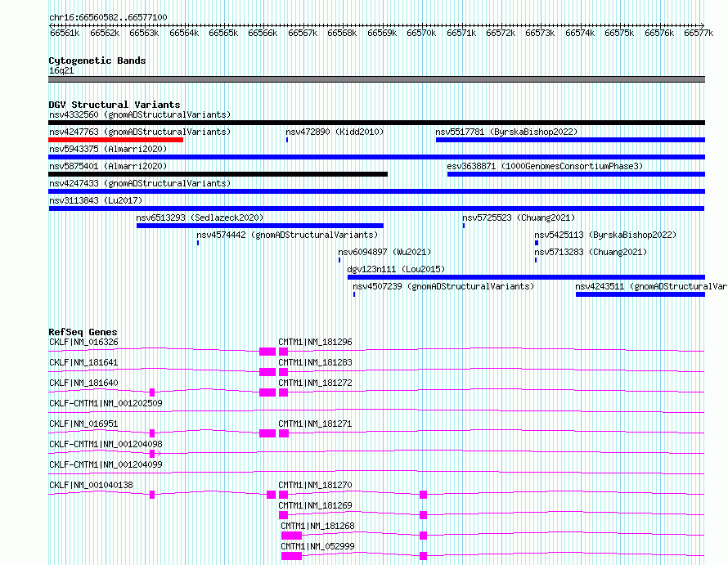Open nsv5425113 (ByrskaBishop2022) label
The image size is (728, 565).
point(605,235)
